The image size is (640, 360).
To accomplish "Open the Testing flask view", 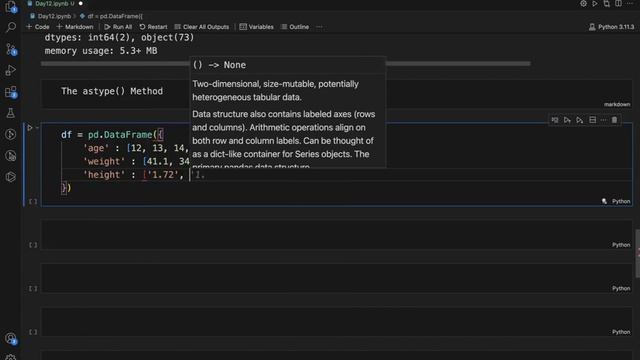I will pyautogui.click(x=11, y=113).
